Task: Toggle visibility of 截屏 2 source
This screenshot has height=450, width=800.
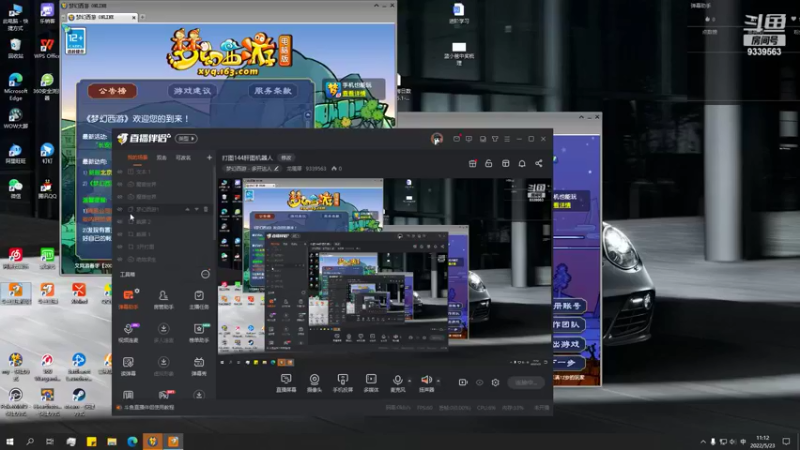Action: [120, 222]
